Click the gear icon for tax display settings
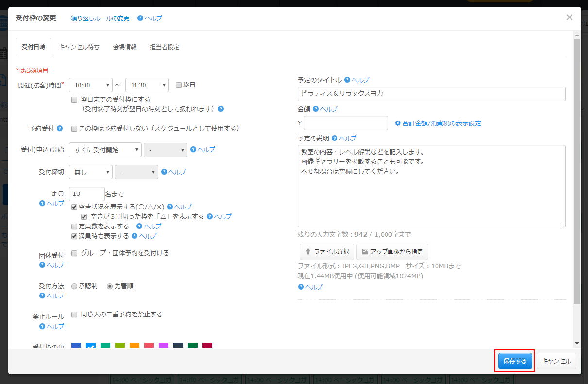The image size is (588, 384). click(x=398, y=123)
